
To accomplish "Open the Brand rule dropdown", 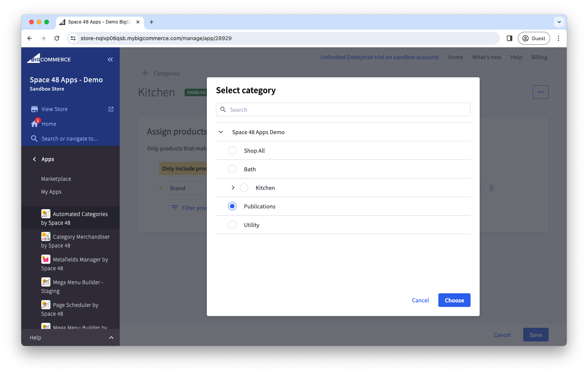I will click(187, 188).
